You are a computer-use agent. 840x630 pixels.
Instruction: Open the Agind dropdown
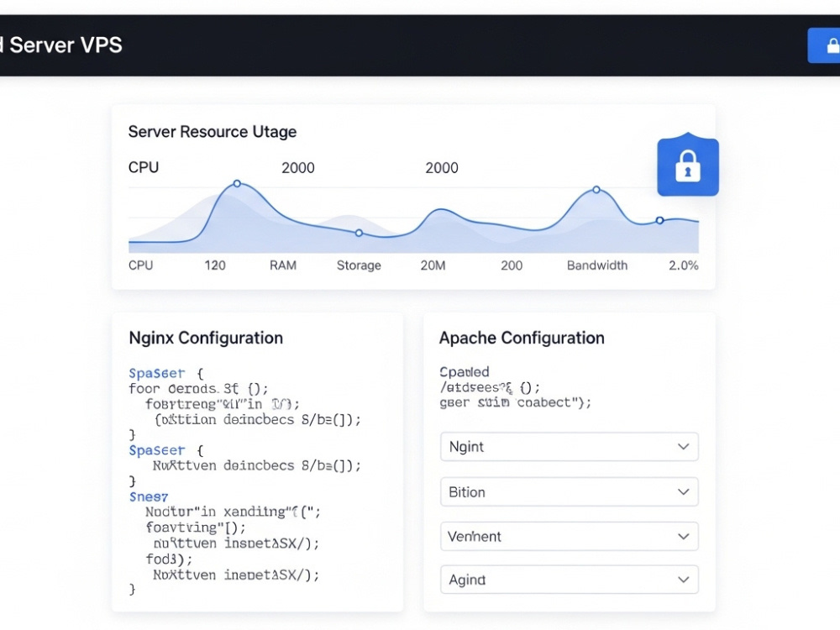pos(569,580)
